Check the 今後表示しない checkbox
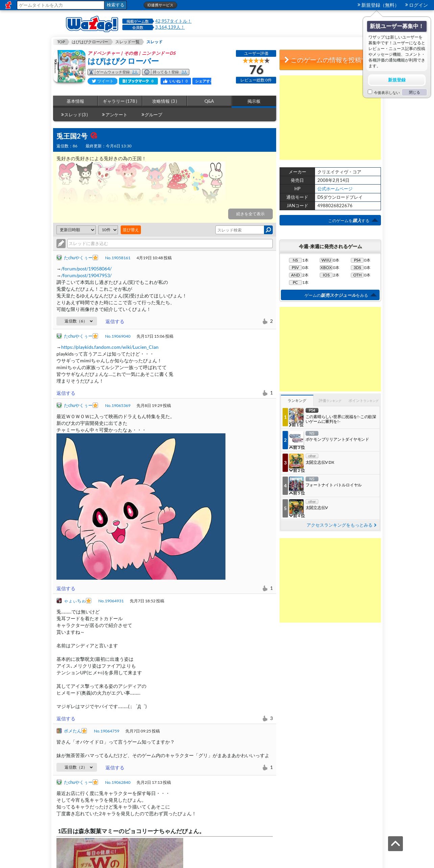The width and height of the screenshot is (434, 868). tap(370, 92)
